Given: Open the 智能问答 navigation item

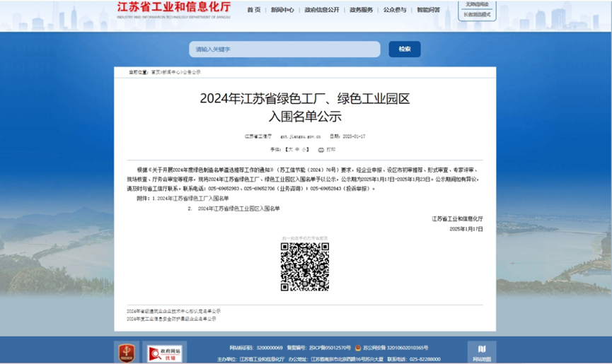Looking at the screenshot, I should pyautogui.click(x=428, y=10).
